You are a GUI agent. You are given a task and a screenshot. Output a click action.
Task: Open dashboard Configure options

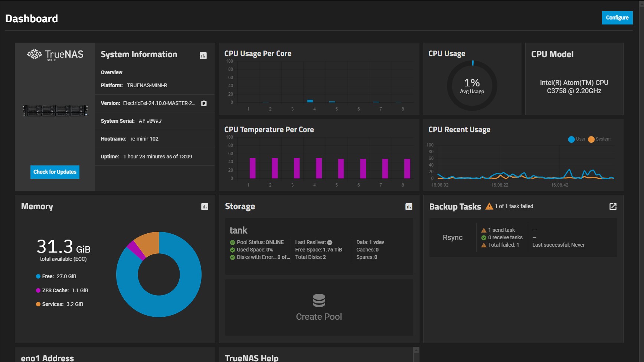tap(617, 17)
